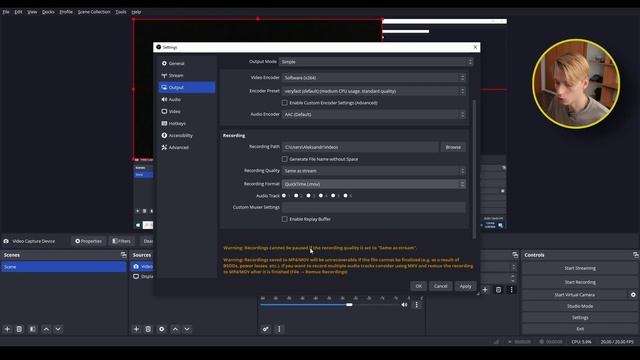640x360 pixels.
Task: Add a new source with the plus icon
Action: tap(136, 329)
